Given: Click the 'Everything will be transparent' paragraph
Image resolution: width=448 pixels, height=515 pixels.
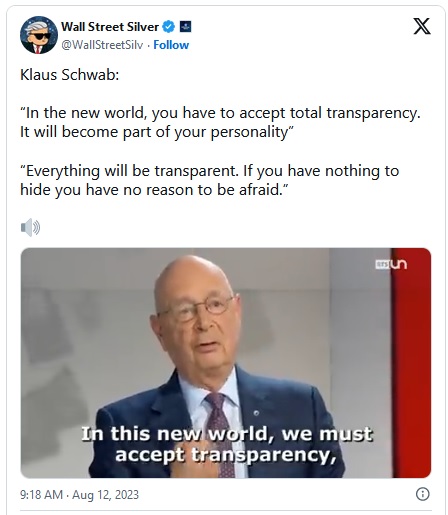Looking at the screenshot, I should click(209, 180).
